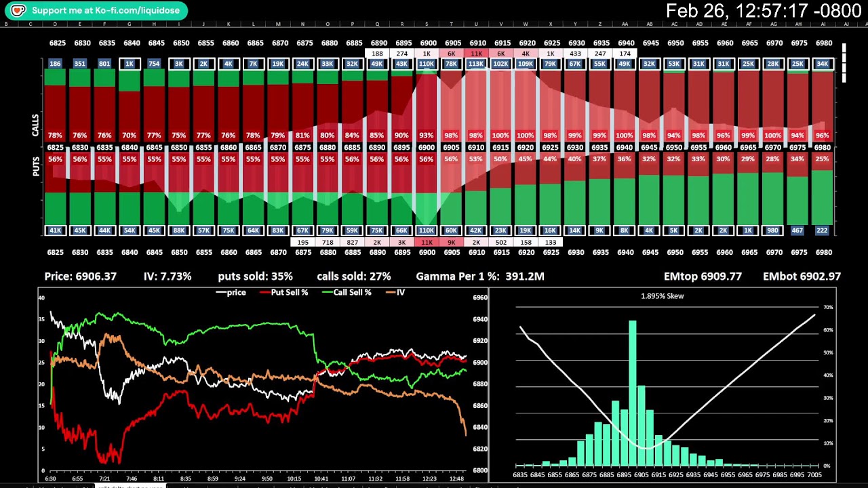Select column header D
The width and height of the screenshot is (868, 488).
tap(55, 24)
